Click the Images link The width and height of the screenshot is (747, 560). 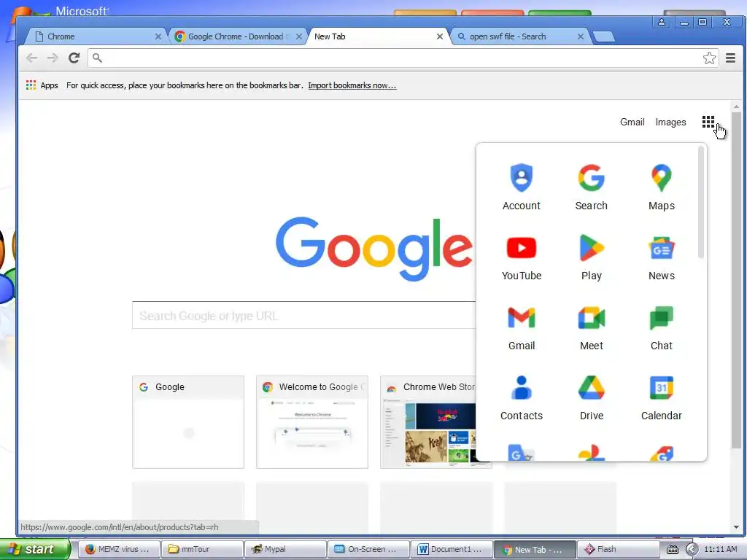coord(670,122)
